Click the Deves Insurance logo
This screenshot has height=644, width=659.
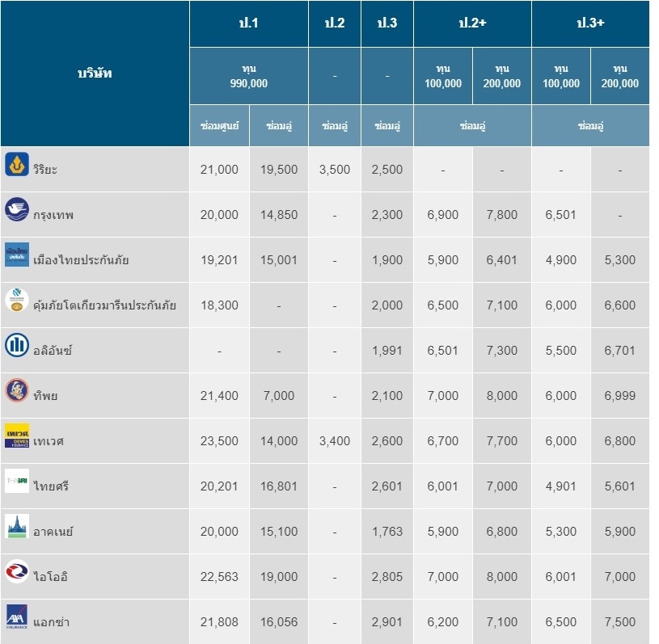(x=17, y=436)
